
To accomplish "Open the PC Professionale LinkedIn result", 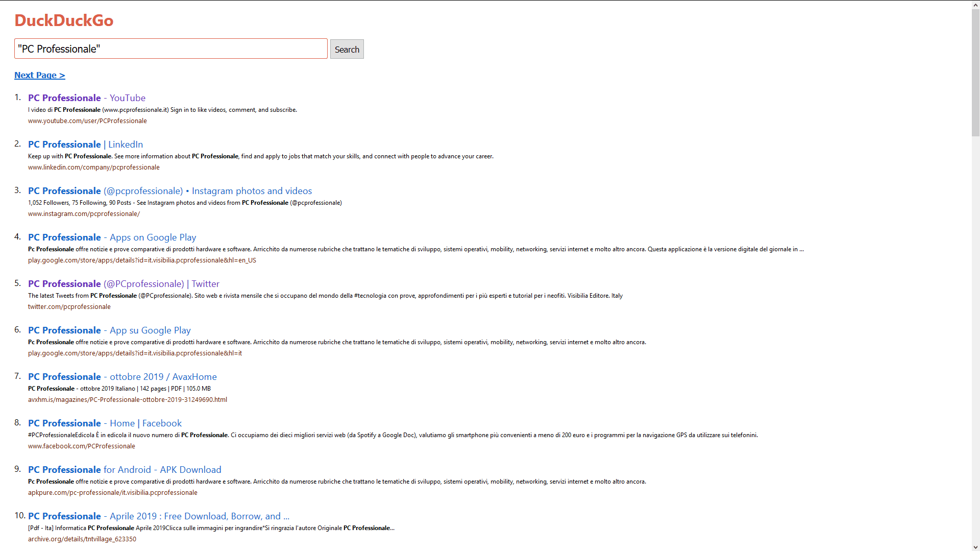I will point(85,145).
